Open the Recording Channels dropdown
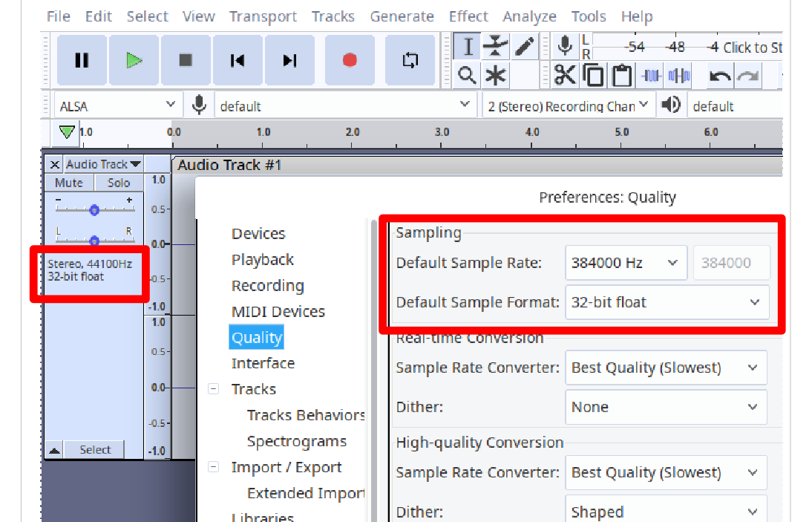This screenshot has height=522, width=812. coord(569,105)
